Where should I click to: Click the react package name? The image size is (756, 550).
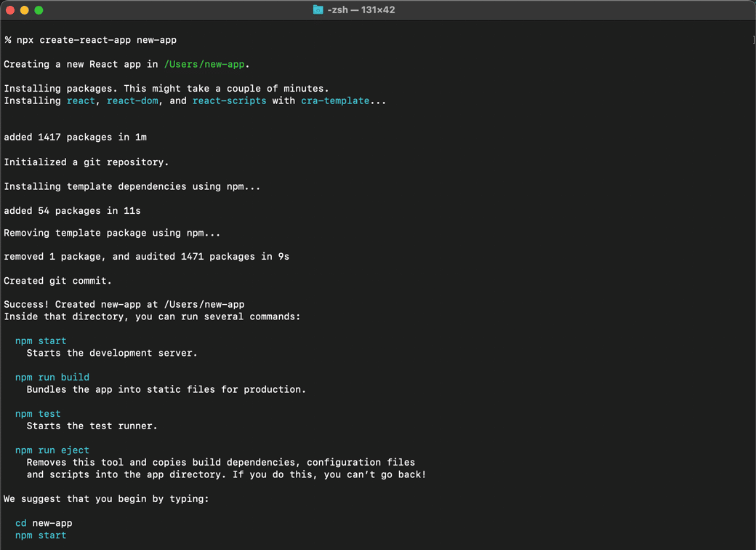tap(81, 100)
